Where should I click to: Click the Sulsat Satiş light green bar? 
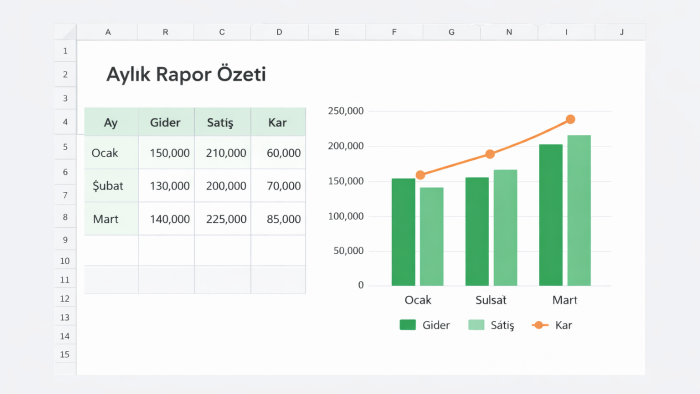[x=505, y=228]
